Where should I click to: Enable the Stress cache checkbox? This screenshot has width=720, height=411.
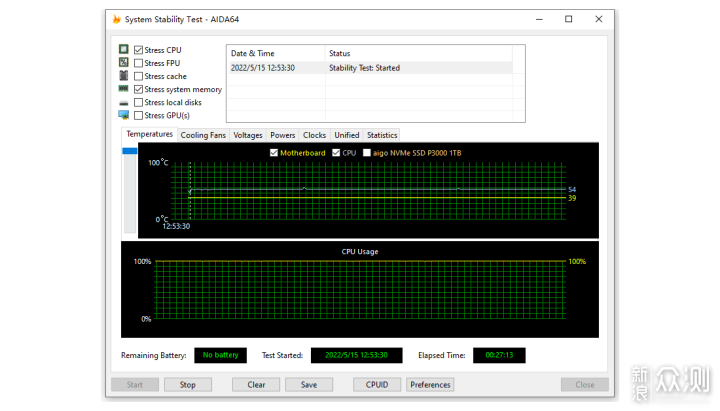138,76
